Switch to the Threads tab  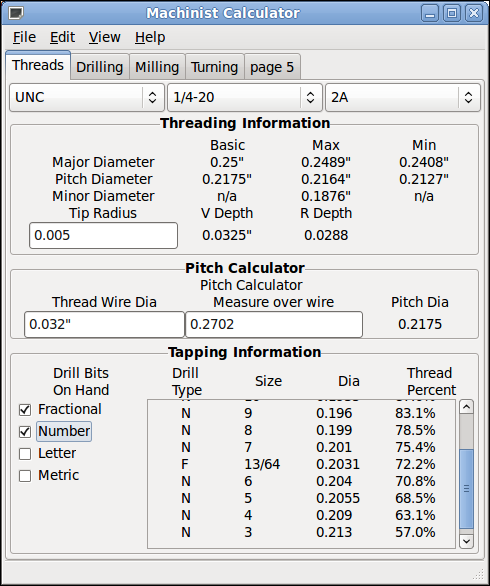point(38,65)
